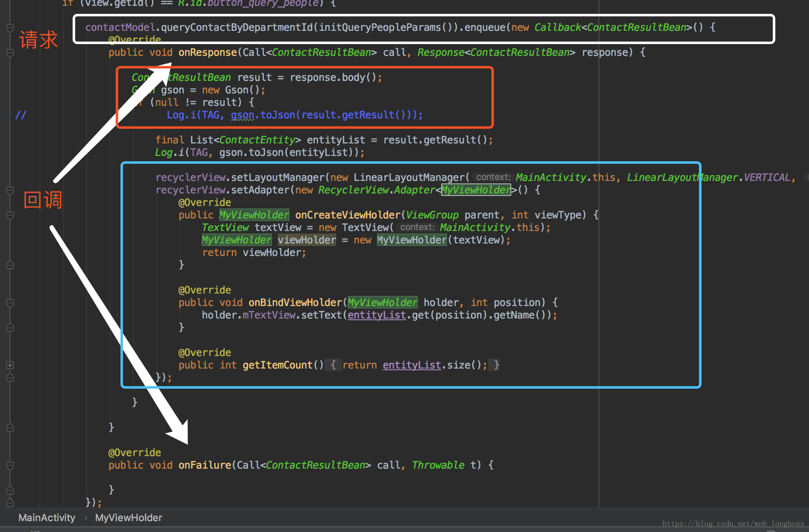
Task: Collapse the onCreateViewHolder method fold
Action: pos(10,216)
